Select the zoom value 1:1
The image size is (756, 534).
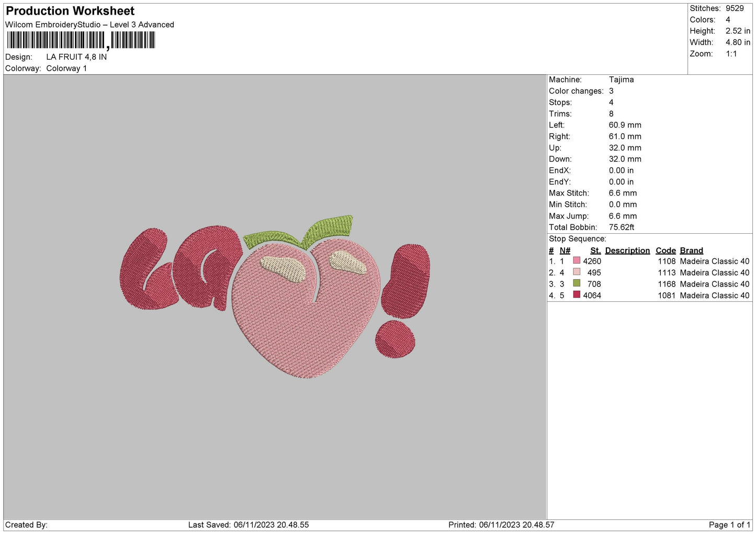(731, 54)
